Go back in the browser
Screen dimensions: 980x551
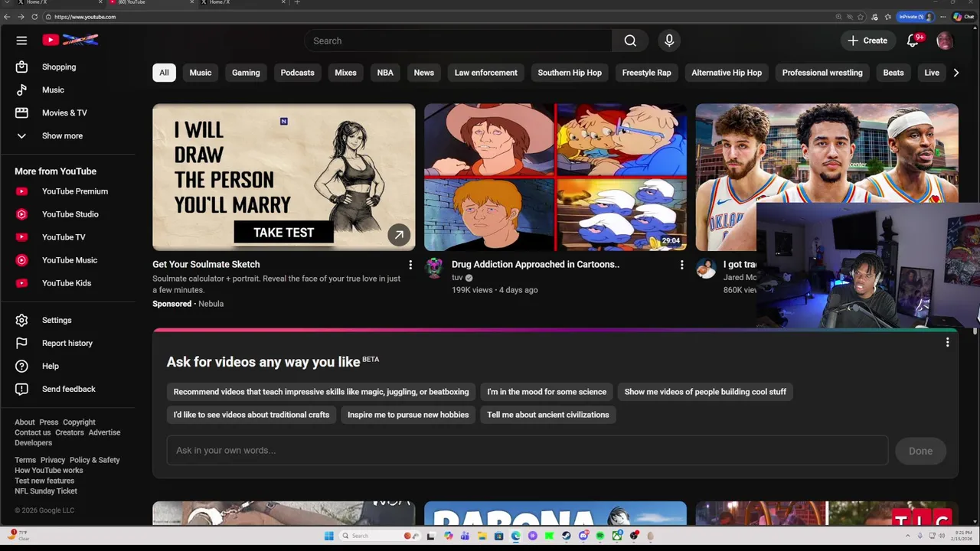pyautogui.click(x=7, y=17)
